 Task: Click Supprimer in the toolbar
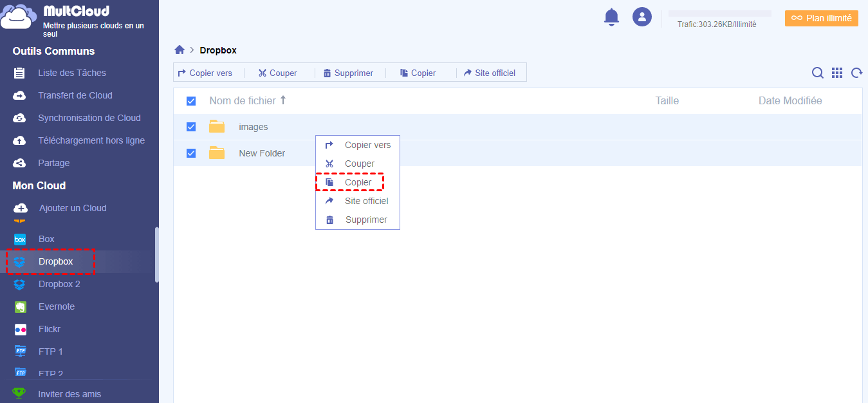tap(348, 73)
